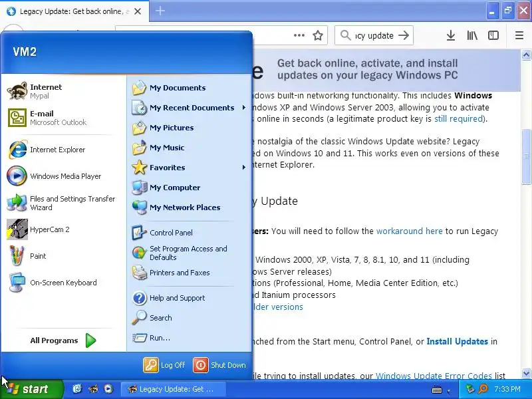Open My Network Places
This screenshot has width=532, height=399.
pos(189,207)
